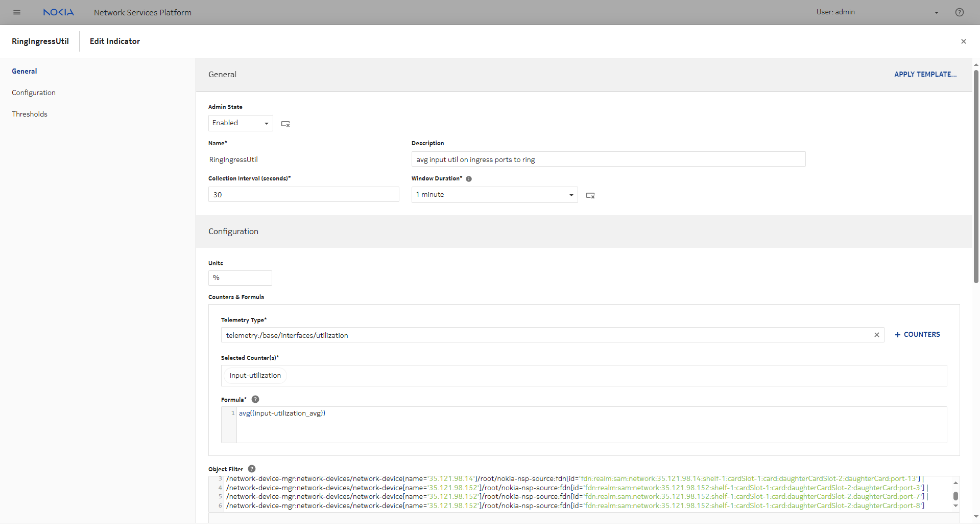Click the Object Filter line with port-8

[575, 506]
